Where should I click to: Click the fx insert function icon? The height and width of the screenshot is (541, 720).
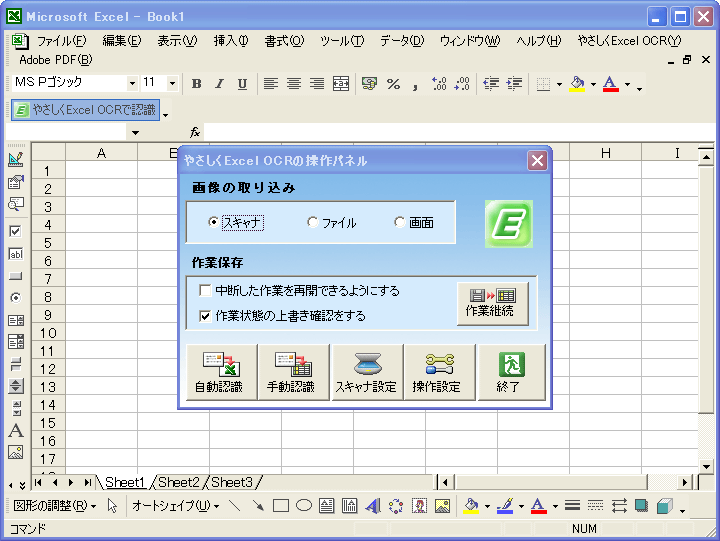pos(195,132)
